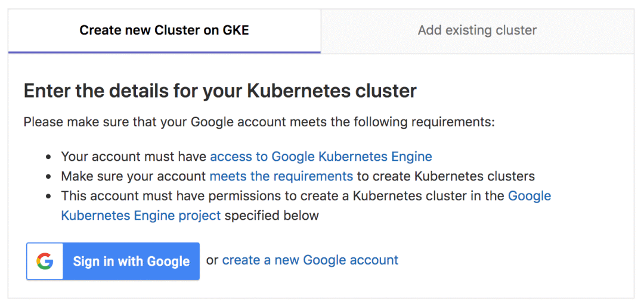Follow the meets the requirements link
The height and width of the screenshot is (308, 644).
[x=281, y=176]
